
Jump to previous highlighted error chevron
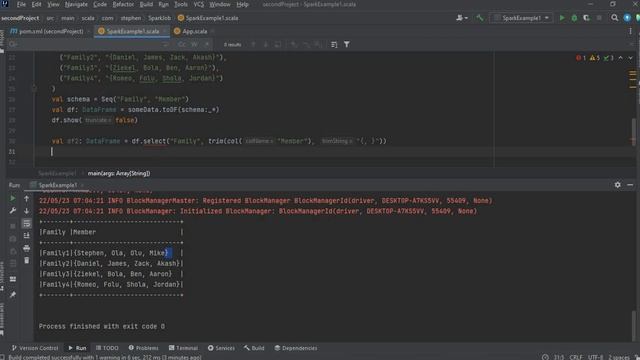pos(620,58)
